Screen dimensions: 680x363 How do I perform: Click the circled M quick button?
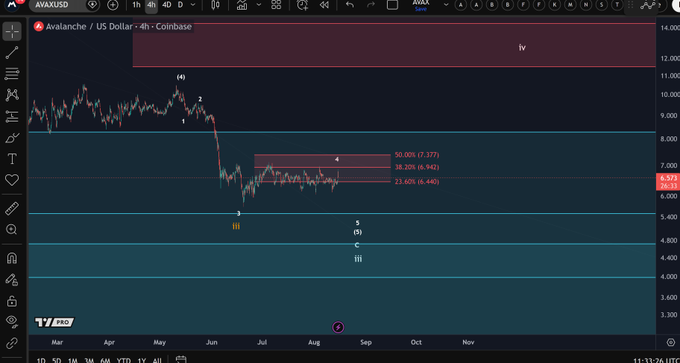(x=570, y=5)
